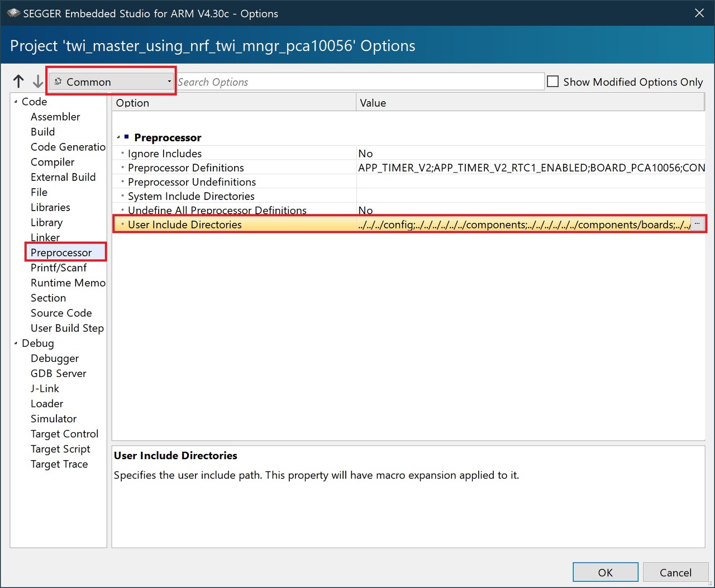
Task: Select Code Generation category
Action: 68,147
